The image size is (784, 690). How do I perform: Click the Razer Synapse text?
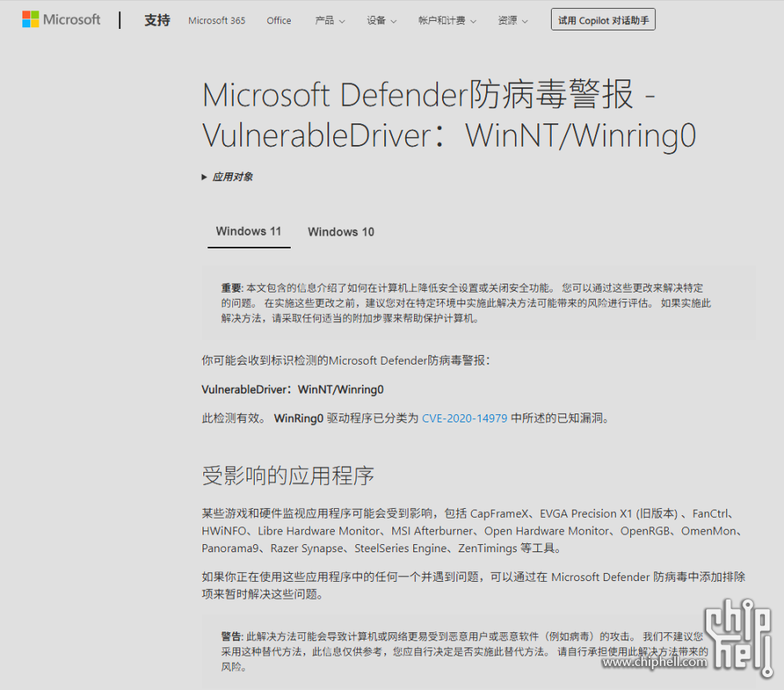tap(307, 548)
